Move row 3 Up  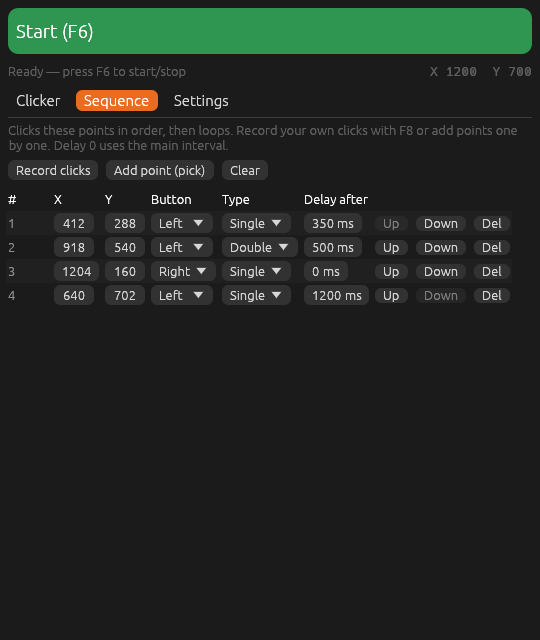[391, 272]
